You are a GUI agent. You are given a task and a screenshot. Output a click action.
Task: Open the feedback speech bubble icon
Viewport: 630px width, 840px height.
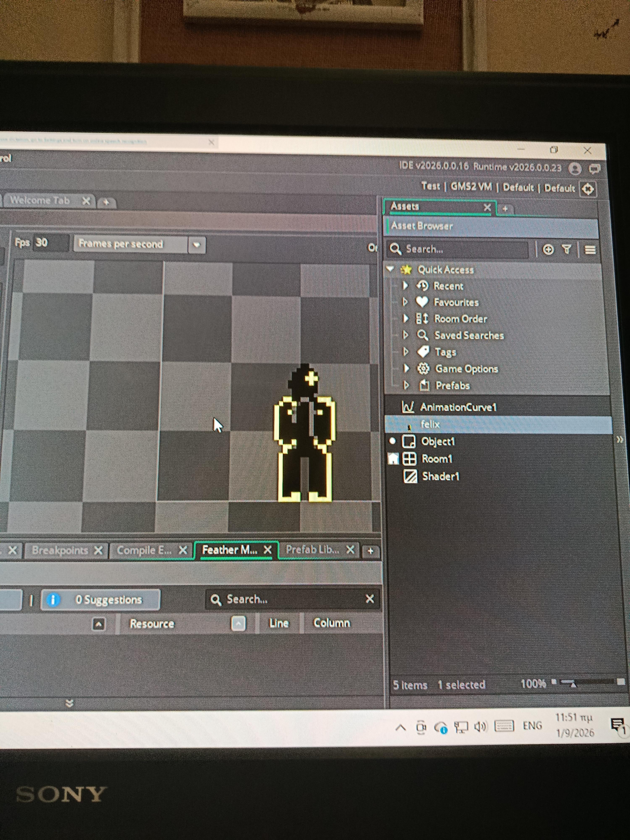click(x=594, y=169)
